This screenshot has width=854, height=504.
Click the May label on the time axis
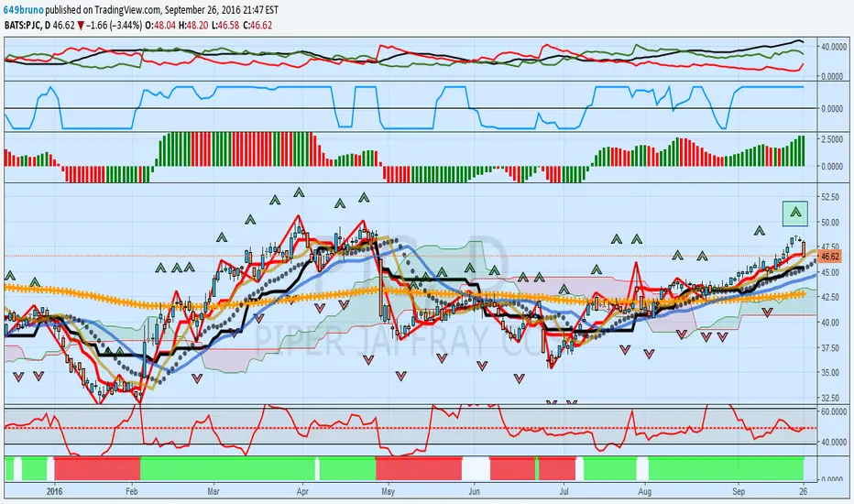click(x=388, y=491)
